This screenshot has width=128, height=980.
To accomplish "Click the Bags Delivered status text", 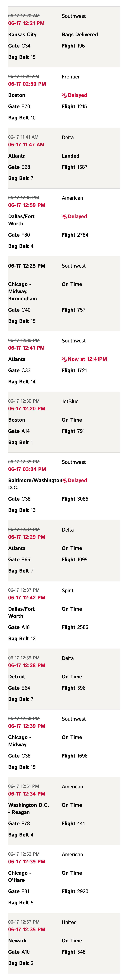I will coord(80,35).
